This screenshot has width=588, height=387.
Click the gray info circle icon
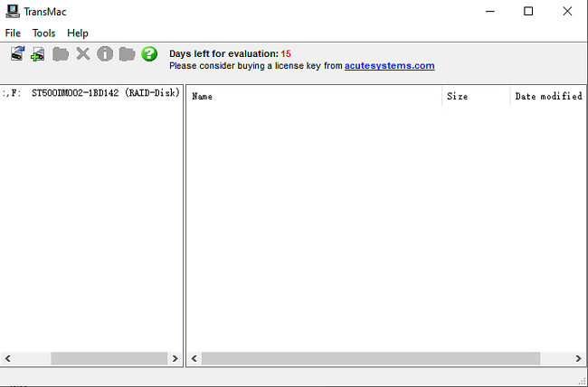tap(105, 54)
